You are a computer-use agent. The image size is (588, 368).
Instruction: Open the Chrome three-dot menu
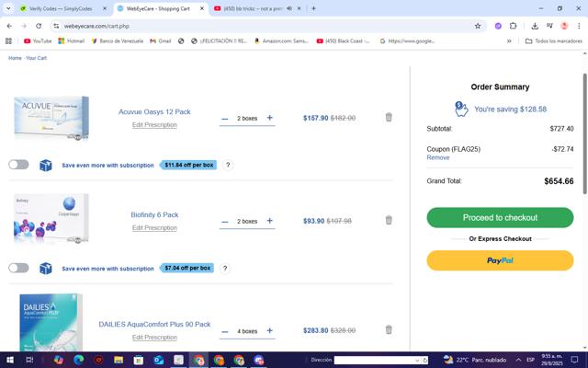coord(579,26)
